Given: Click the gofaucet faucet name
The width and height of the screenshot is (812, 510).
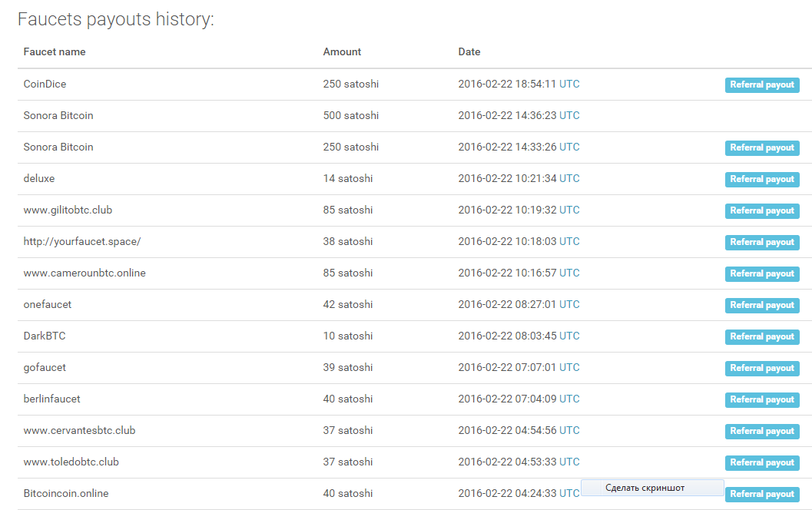Looking at the screenshot, I should point(45,368).
